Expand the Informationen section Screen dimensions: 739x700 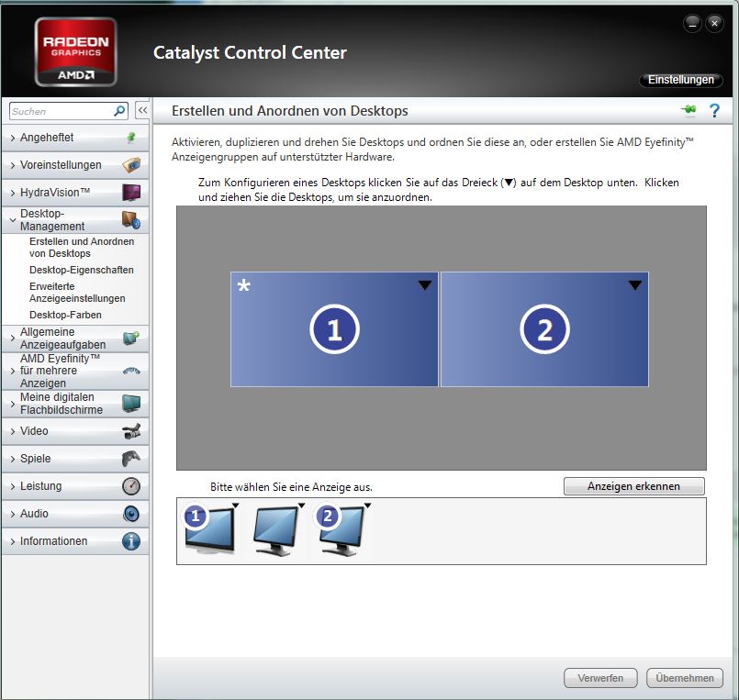[x=75, y=541]
